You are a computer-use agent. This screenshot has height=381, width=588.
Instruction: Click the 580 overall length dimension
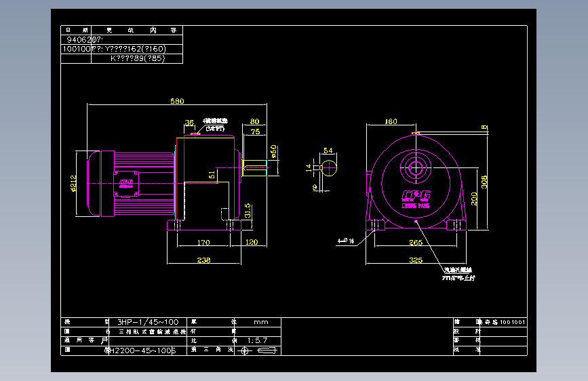(x=177, y=101)
